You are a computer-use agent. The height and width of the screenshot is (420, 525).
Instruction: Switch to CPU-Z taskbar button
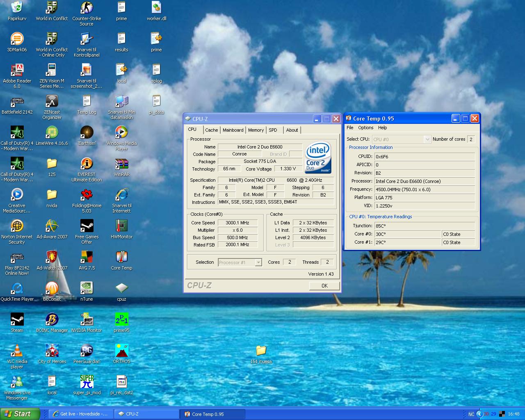(x=146, y=414)
